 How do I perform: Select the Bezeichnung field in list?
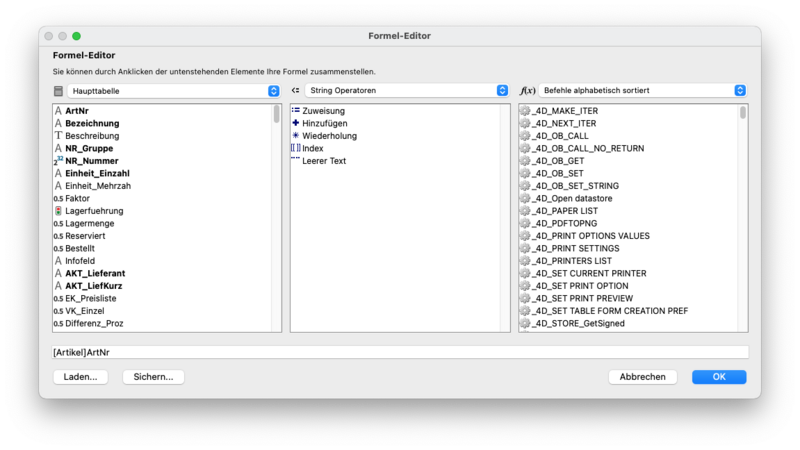tap(92, 123)
